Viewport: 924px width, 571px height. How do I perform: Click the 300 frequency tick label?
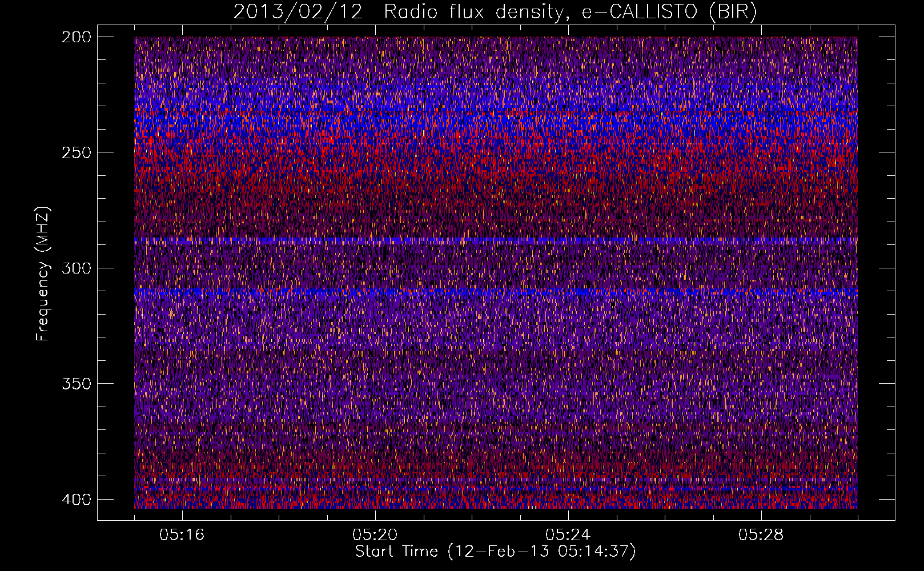click(x=76, y=268)
